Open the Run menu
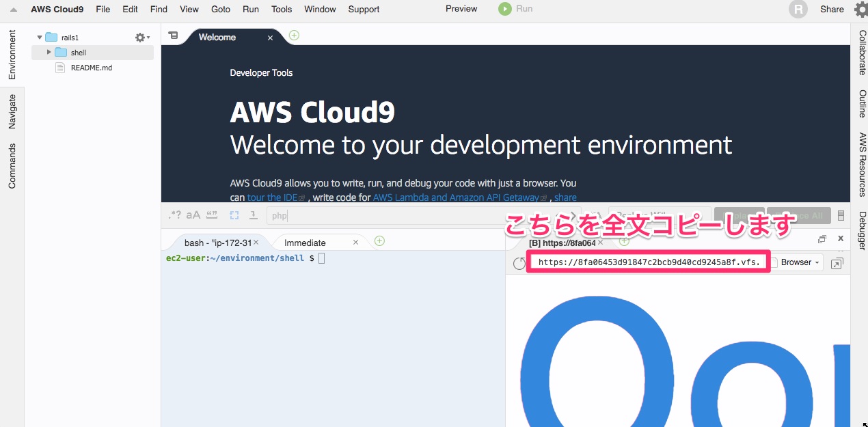 tap(251, 9)
